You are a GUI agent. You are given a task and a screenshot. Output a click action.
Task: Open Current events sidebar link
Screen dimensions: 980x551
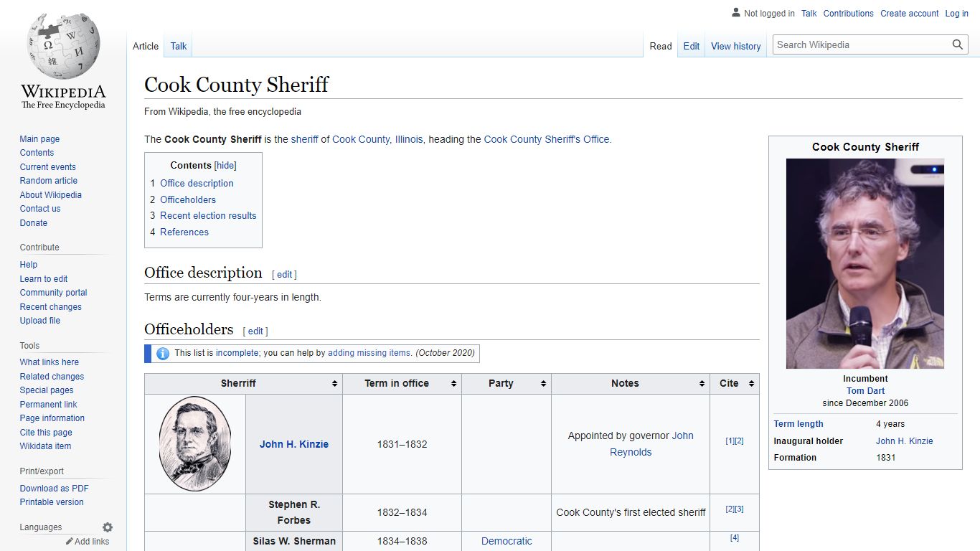[47, 167]
